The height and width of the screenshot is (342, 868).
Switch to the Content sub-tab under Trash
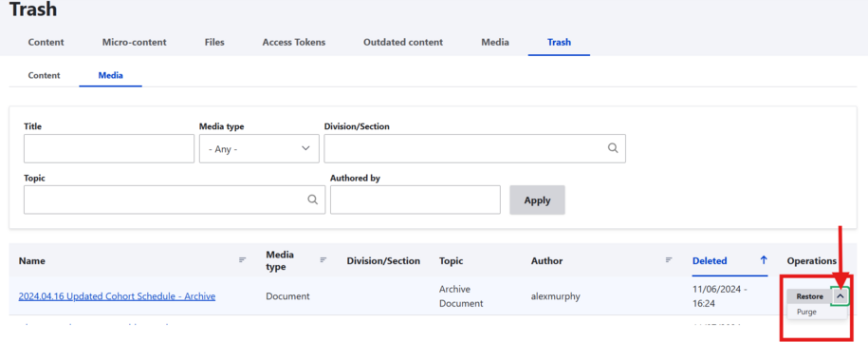[x=44, y=75]
